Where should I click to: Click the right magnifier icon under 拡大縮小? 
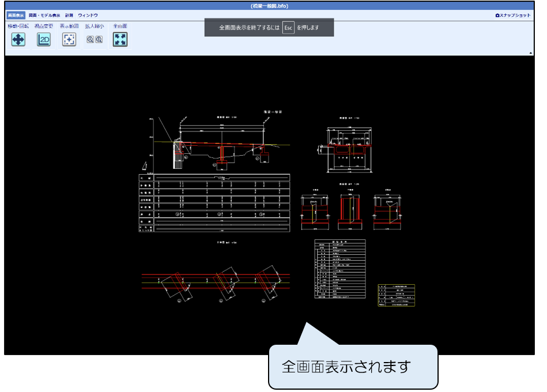pyautogui.click(x=99, y=40)
